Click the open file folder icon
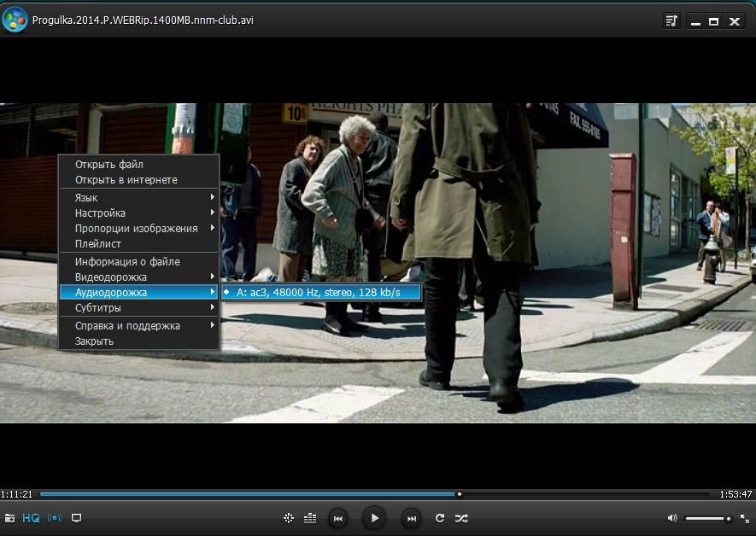The width and height of the screenshot is (756, 536). coord(9,518)
